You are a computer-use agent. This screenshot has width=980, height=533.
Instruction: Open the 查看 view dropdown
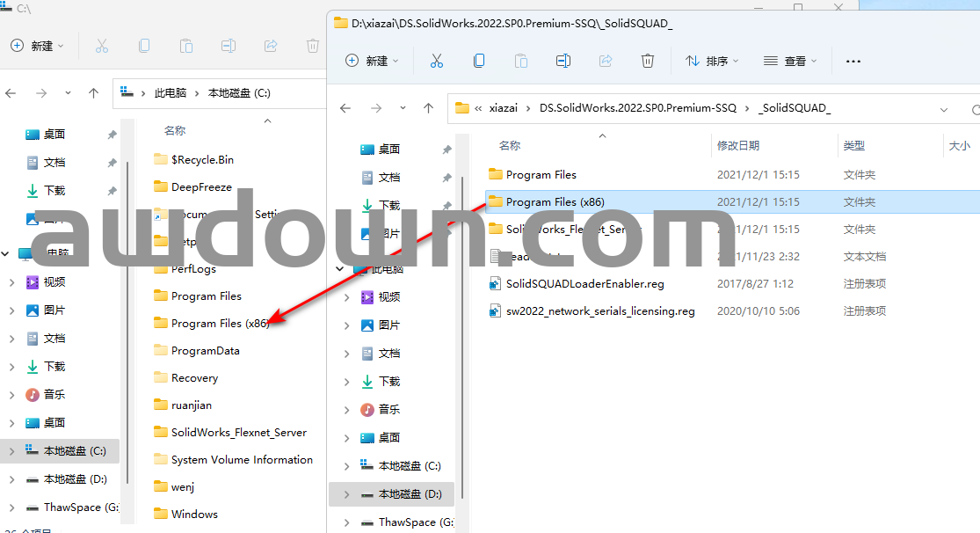pyautogui.click(x=790, y=61)
